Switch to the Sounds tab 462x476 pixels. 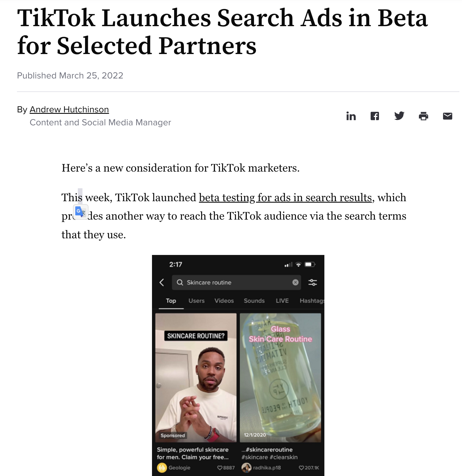(x=254, y=301)
